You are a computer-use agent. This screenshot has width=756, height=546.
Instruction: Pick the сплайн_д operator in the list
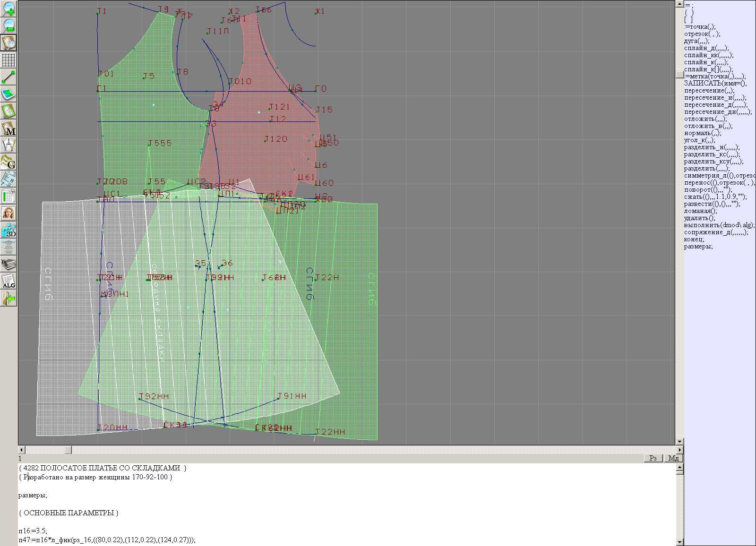coord(706,48)
